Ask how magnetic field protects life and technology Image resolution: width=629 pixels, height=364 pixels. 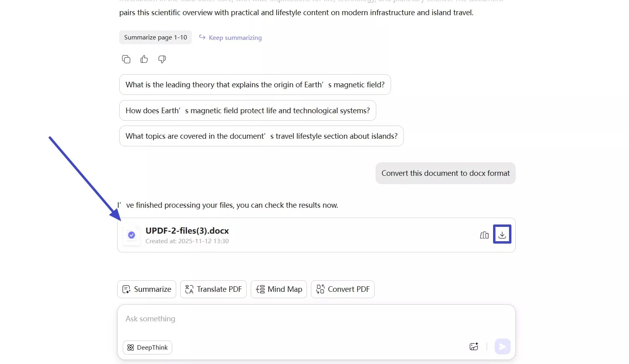[x=247, y=110]
